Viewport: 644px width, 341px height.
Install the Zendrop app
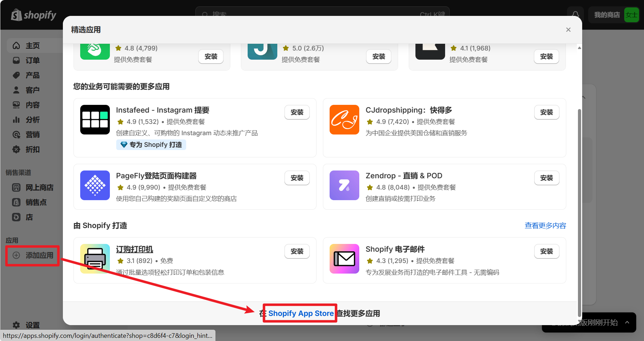546,178
